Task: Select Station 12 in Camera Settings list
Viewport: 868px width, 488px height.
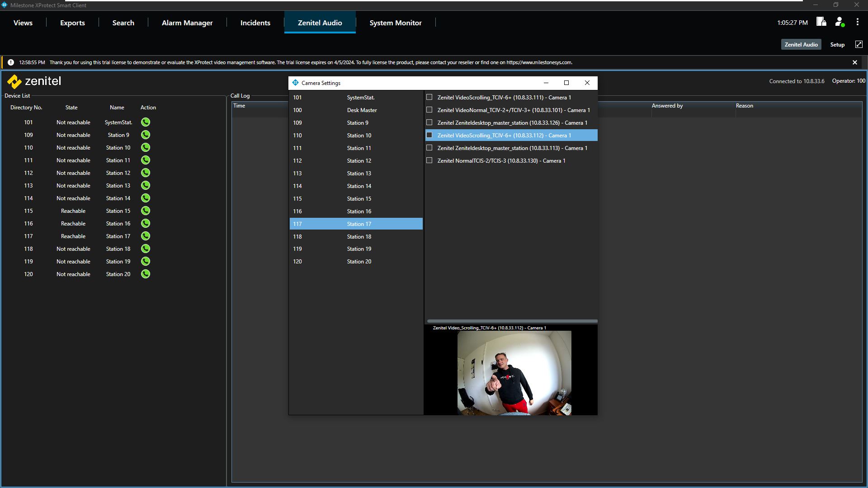Action: (x=356, y=161)
